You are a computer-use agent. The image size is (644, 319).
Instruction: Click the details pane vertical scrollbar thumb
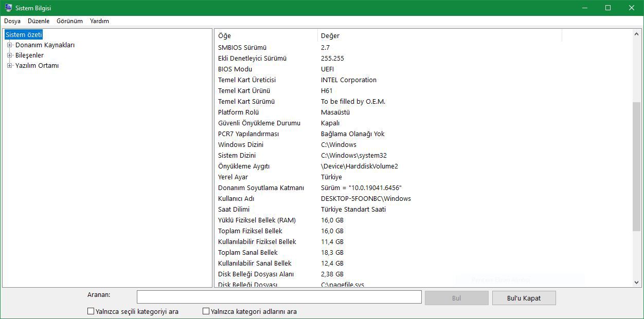point(637,166)
